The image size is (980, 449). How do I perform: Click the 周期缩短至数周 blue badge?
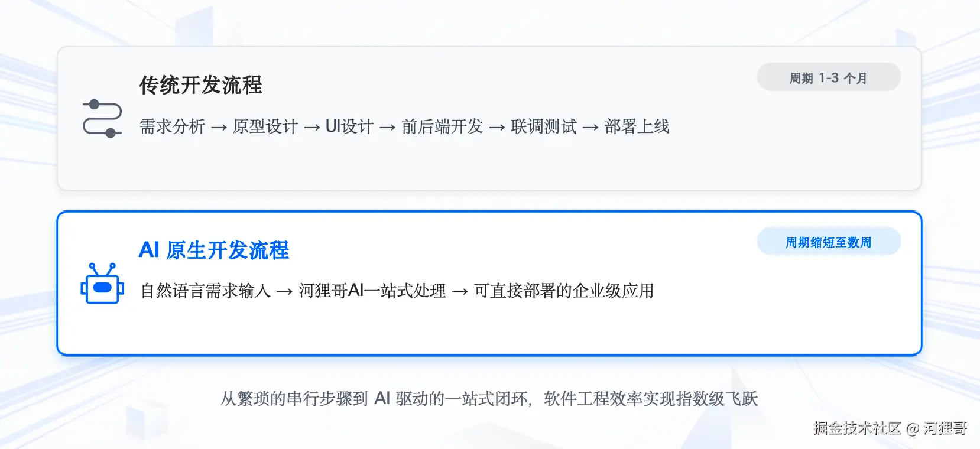828,242
